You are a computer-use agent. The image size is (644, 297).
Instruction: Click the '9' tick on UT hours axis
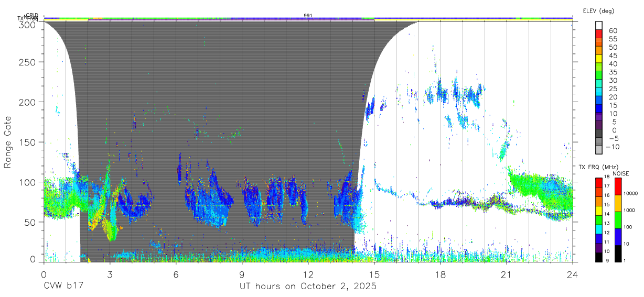[242, 274]
